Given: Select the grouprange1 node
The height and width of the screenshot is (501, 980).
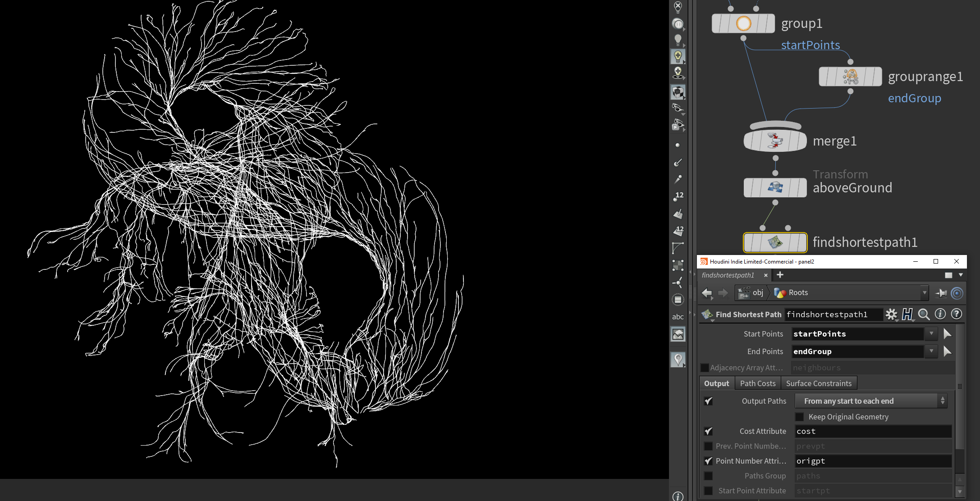Looking at the screenshot, I should (850, 77).
